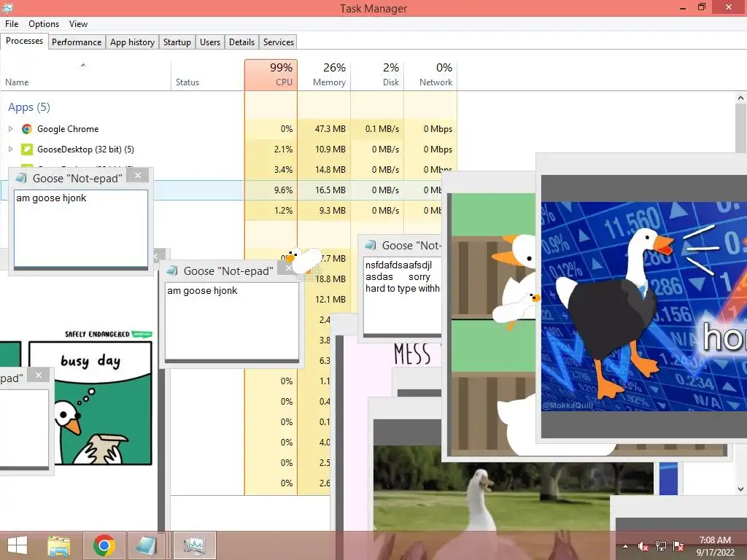Image resolution: width=747 pixels, height=560 pixels.
Task: Sort processes by Disk column header
Action: coord(377,75)
